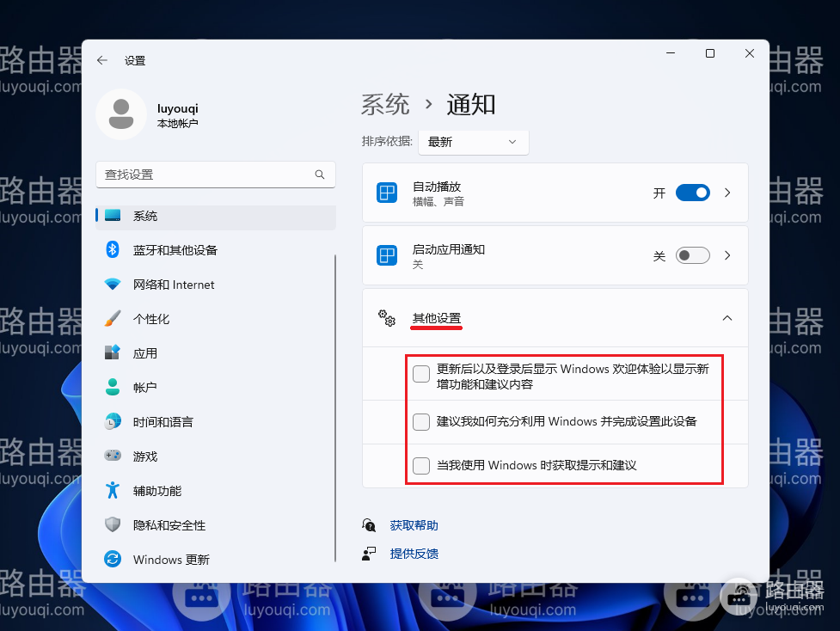Click the Wi-Fi network icon in sidebar
Image resolution: width=840 pixels, height=631 pixels.
tap(113, 285)
